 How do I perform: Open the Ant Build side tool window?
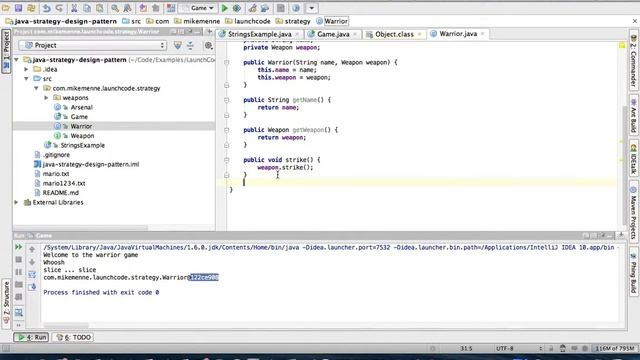click(x=633, y=116)
